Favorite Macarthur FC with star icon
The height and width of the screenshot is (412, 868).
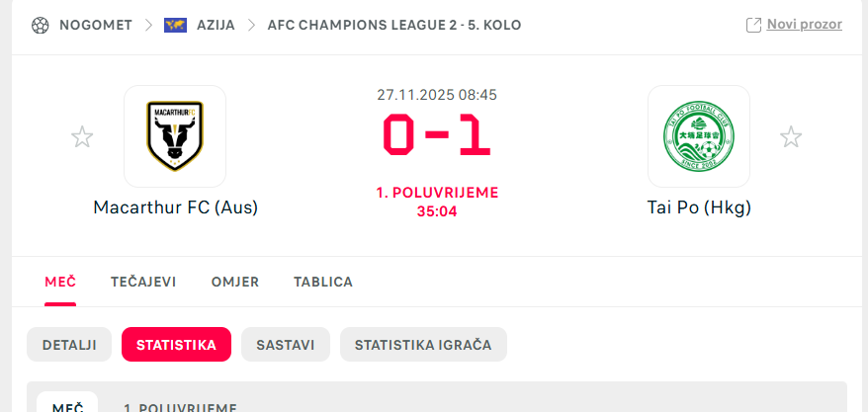pos(82,137)
